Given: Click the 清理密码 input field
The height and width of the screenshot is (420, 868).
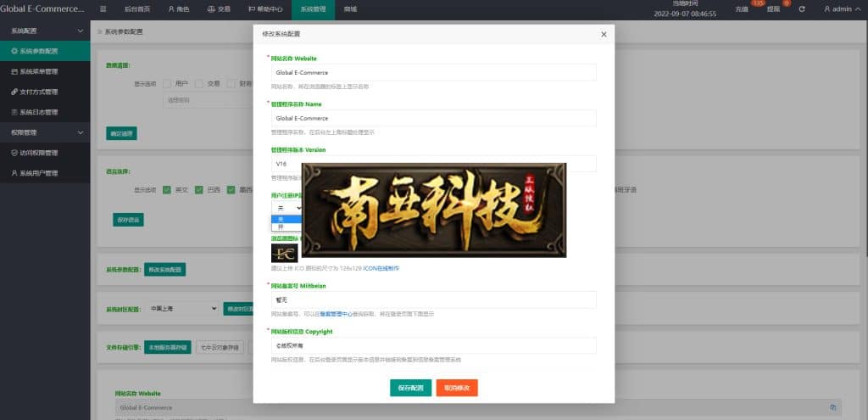Looking at the screenshot, I should (208, 100).
